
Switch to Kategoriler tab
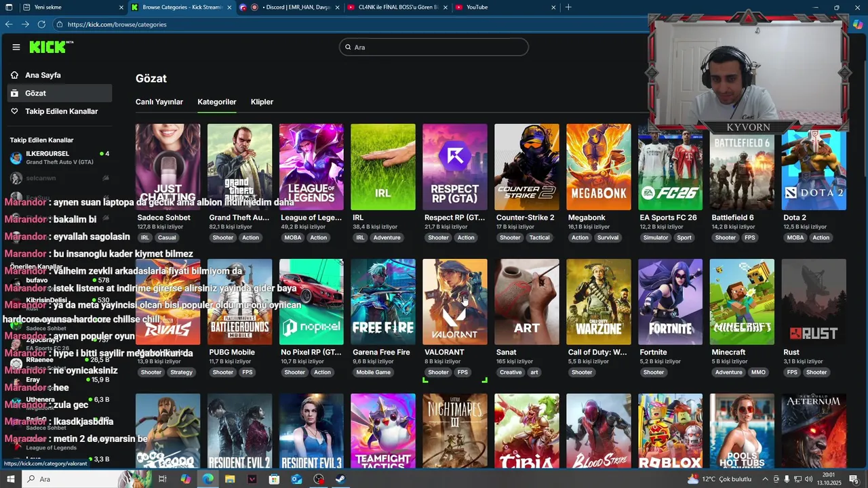217,102
